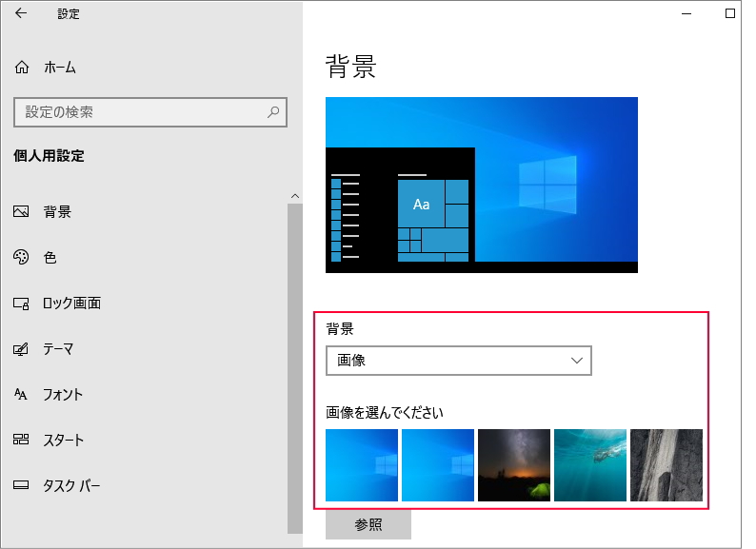Click the 背景 picture icon in sidebar

coord(21,212)
